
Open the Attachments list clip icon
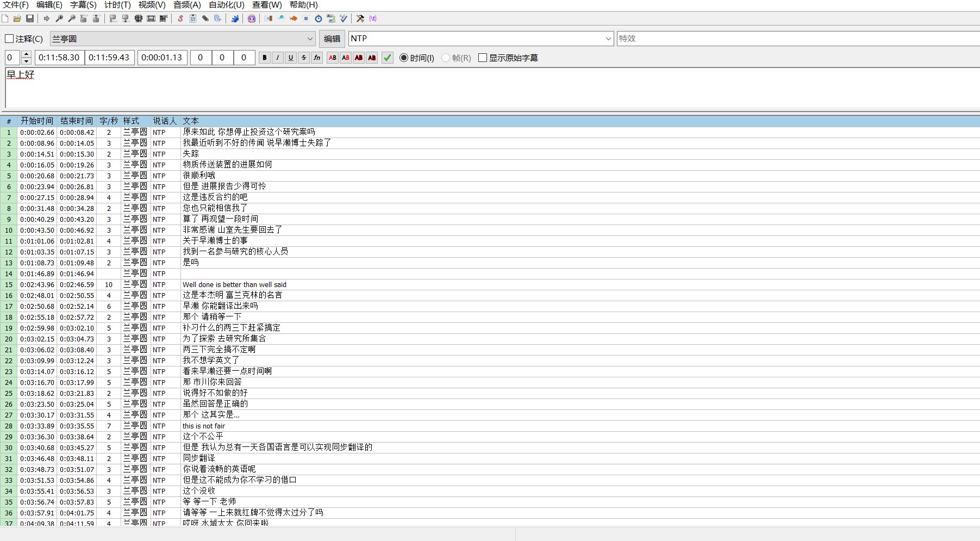205,18
